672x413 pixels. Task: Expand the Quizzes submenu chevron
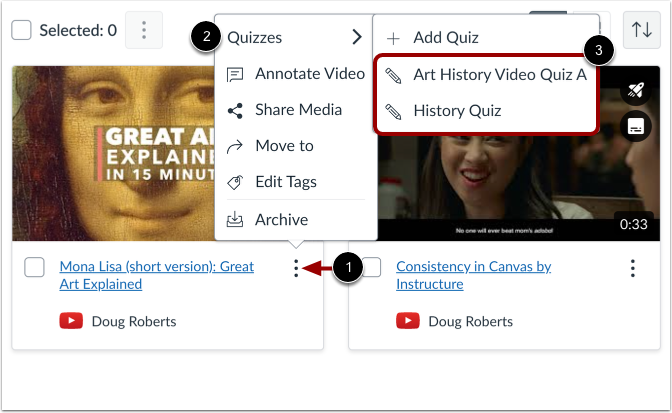[x=357, y=37]
